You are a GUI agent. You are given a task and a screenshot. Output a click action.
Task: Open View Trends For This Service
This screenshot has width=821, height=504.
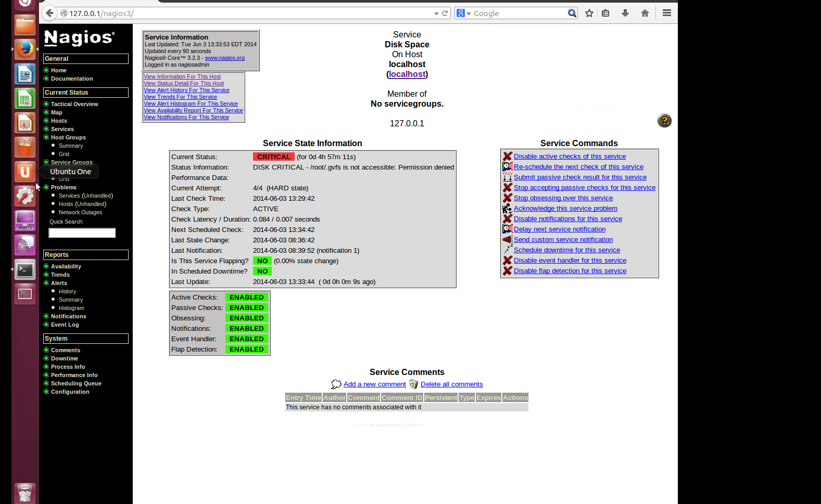(180, 97)
